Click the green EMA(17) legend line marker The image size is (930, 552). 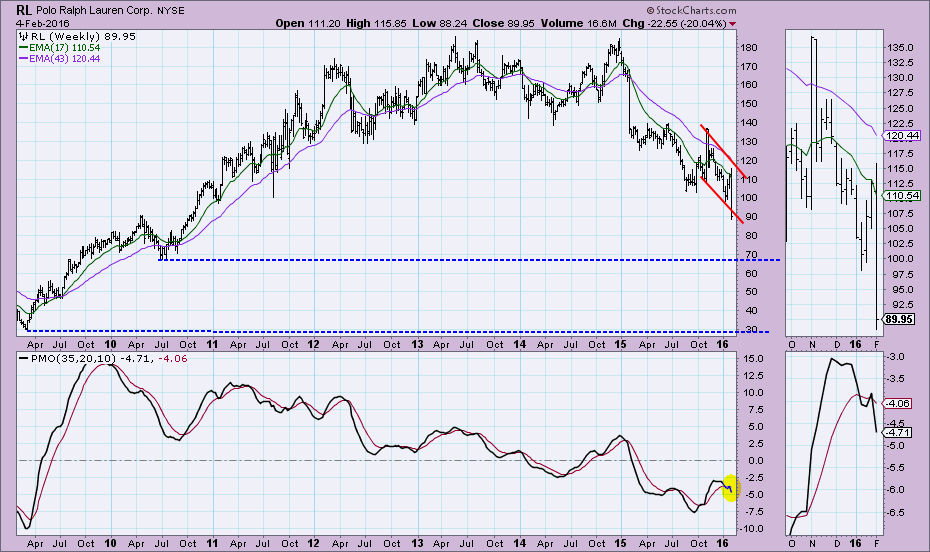coord(23,47)
